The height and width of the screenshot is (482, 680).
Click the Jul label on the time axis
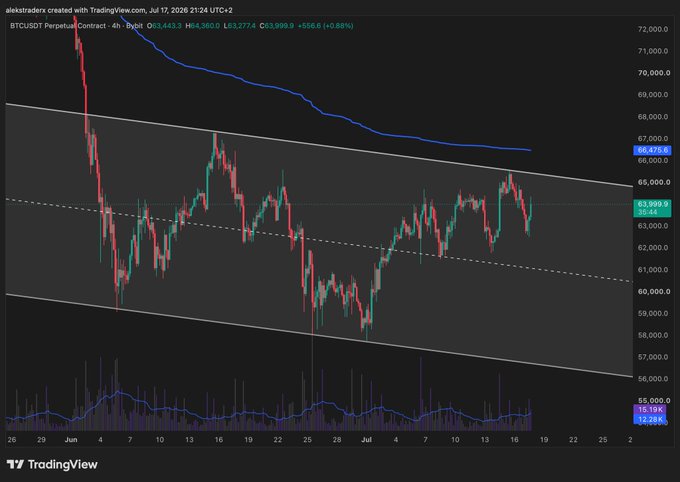pos(366,440)
